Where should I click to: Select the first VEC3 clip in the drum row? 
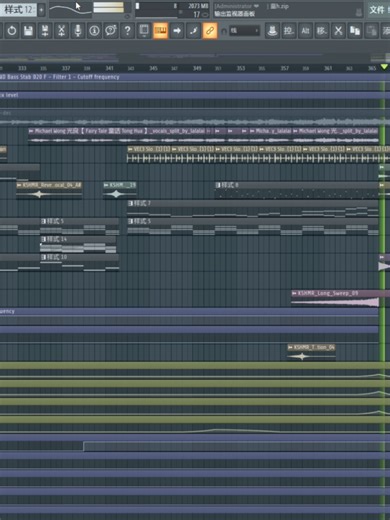coord(149,154)
